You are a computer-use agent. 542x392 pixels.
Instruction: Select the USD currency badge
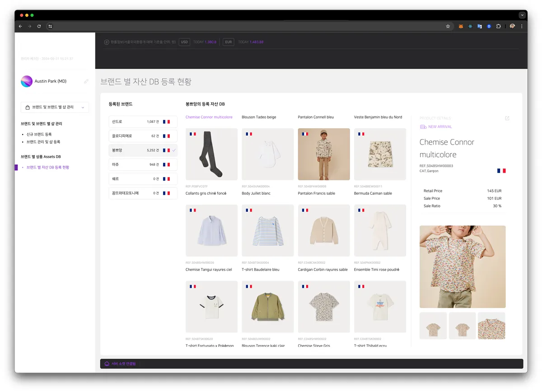(x=184, y=42)
